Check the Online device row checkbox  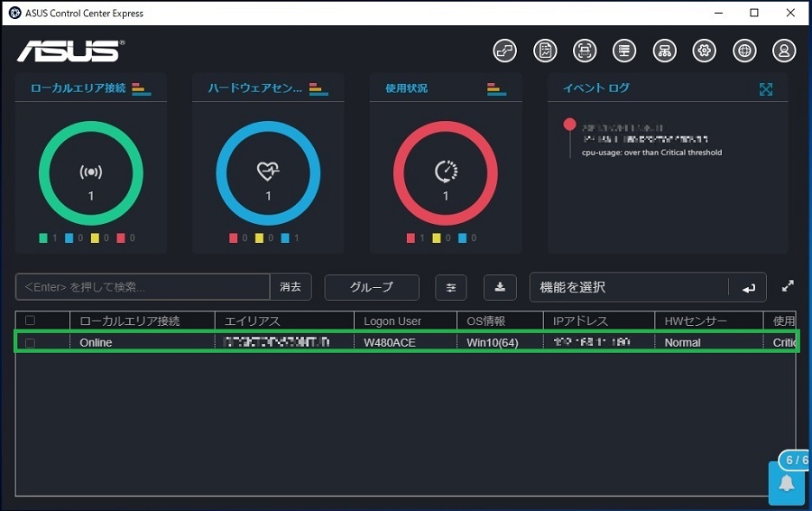pyautogui.click(x=31, y=343)
